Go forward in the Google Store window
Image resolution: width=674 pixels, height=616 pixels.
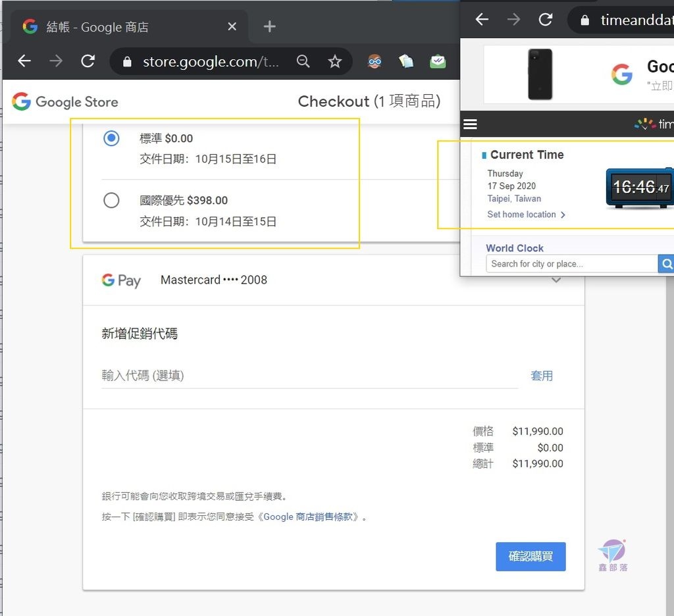[x=56, y=61]
